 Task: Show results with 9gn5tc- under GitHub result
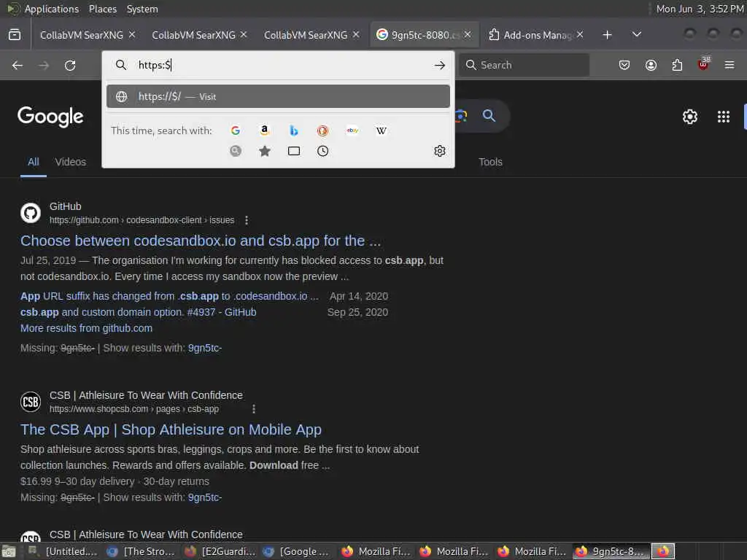click(x=205, y=348)
